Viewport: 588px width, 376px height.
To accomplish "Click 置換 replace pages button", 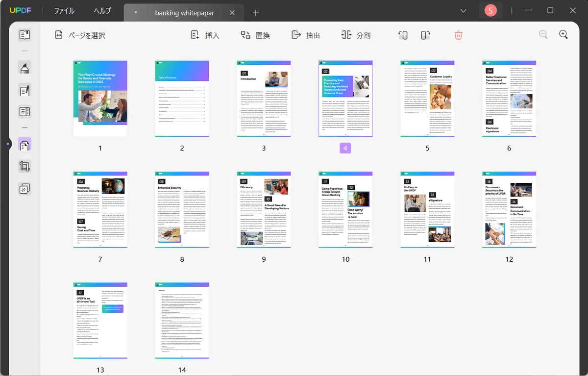I will click(255, 35).
